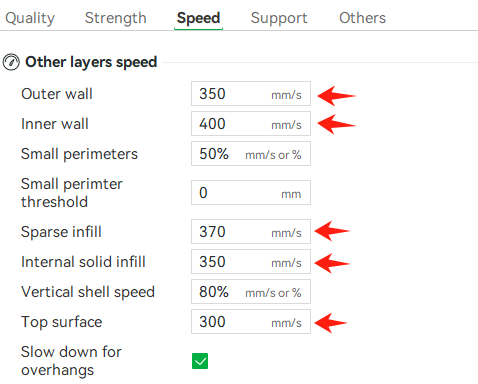Image resolution: width=478 pixels, height=384 pixels.
Task: Switch to the Quality tab
Action: click(x=30, y=18)
